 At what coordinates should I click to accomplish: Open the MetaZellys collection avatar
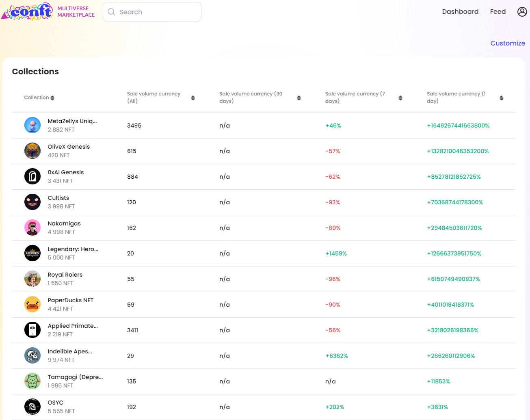click(32, 125)
